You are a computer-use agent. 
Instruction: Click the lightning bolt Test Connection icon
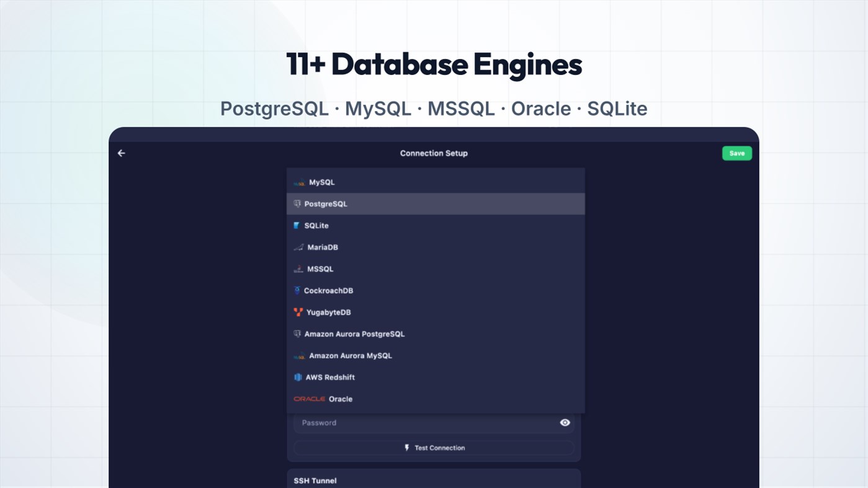pyautogui.click(x=407, y=448)
